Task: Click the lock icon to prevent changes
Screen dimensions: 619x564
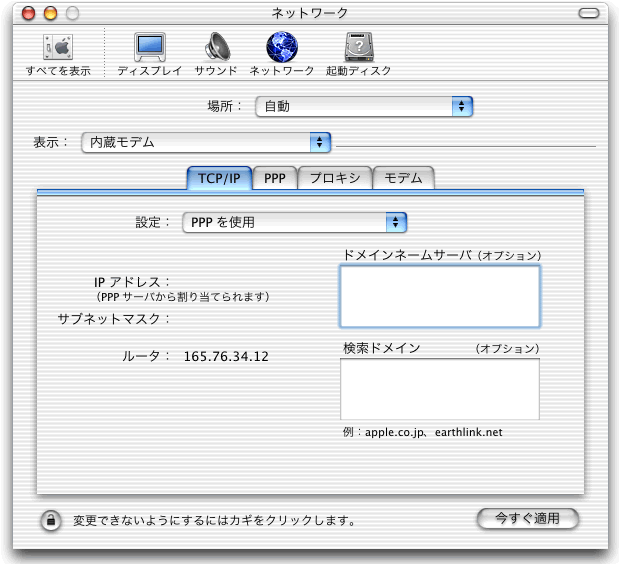Action: pos(51,520)
